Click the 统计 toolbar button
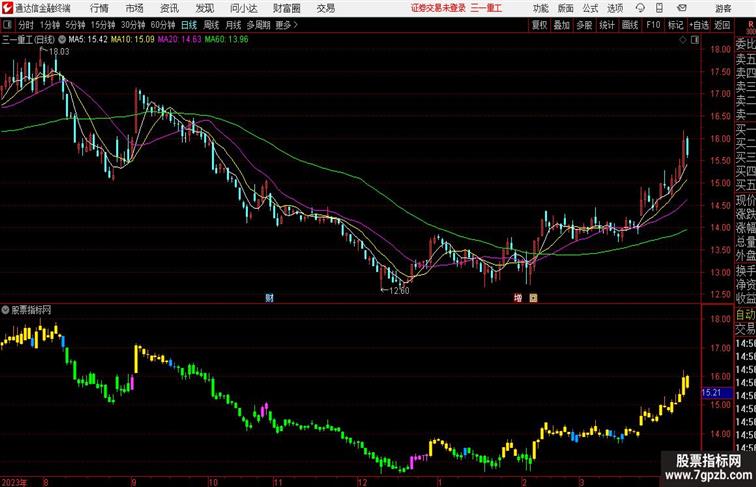The height and width of the screenshot is (487, 756). click(607, 25)
